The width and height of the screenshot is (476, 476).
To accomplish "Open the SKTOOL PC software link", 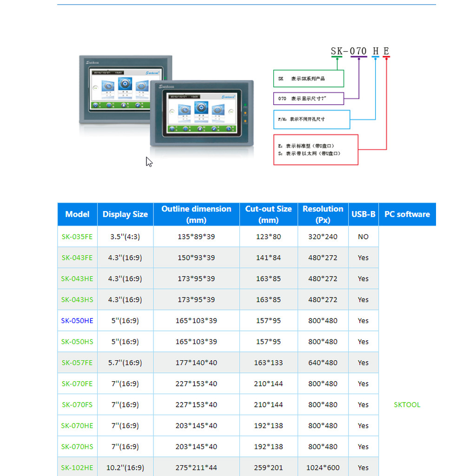I will click(x=407, y=405).
